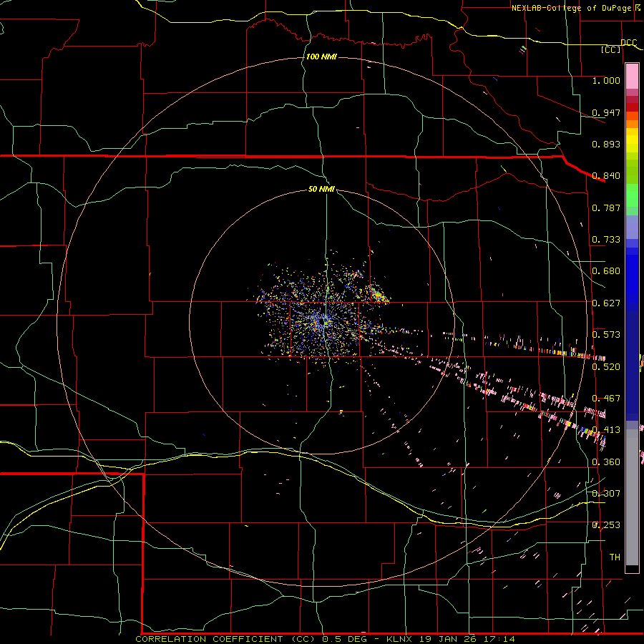Click the "KLNX" station ID in caption
644x644 pixels.
[x=400, y=639]
